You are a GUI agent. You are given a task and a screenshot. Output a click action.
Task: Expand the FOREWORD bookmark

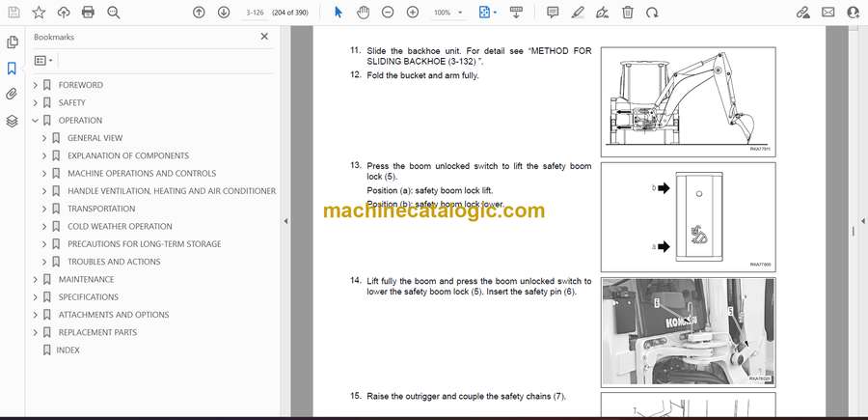click(36, 85)
